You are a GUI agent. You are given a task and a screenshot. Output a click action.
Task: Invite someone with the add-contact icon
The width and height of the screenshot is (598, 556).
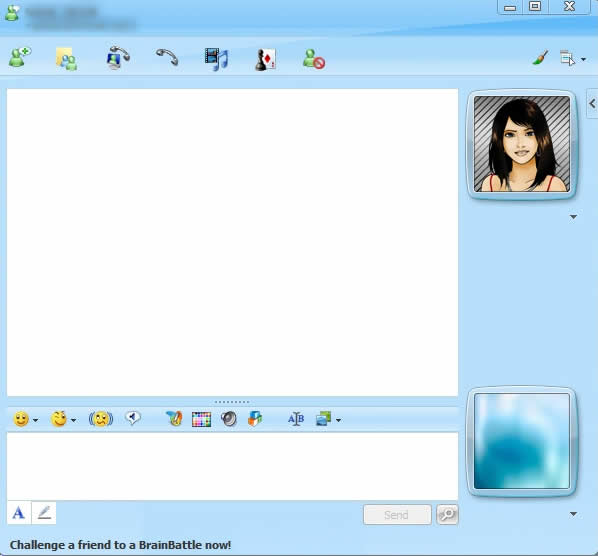click(19, 57)
